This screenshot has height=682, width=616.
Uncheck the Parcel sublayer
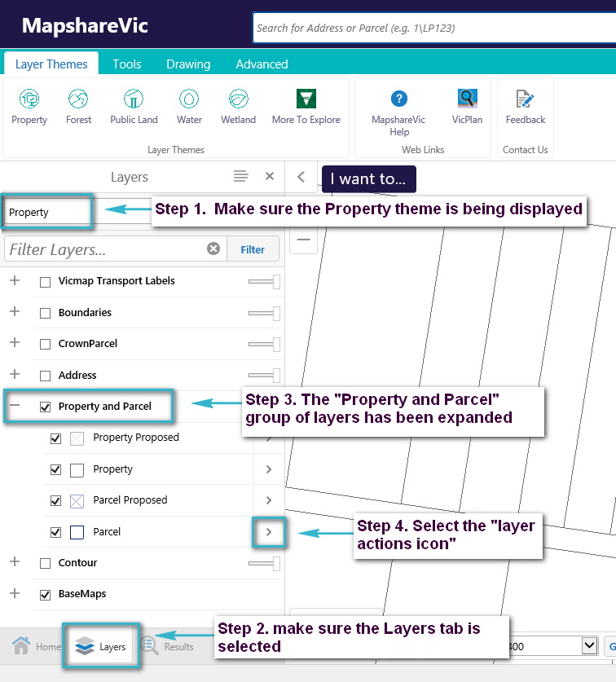point(55,532)
